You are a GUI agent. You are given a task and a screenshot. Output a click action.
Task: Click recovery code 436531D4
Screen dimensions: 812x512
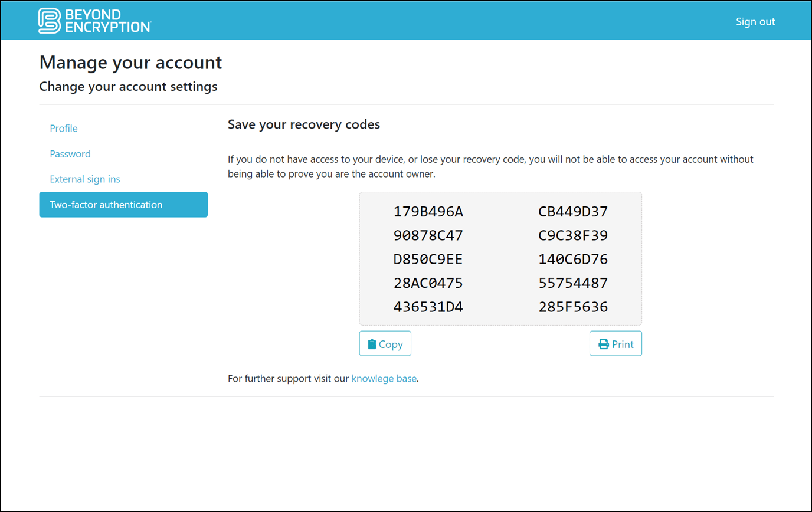click(x=428, y=306)
